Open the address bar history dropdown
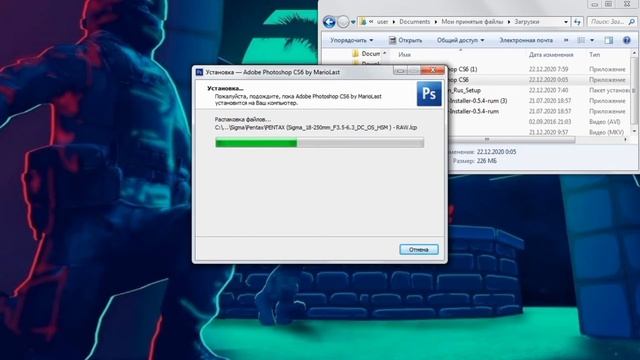This screenshot has width=640, height=360. coord(566,22)
